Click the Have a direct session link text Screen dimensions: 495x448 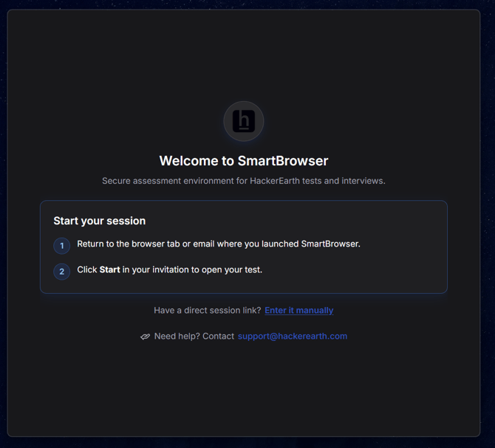pyautogui.click(x=208, y=311)
